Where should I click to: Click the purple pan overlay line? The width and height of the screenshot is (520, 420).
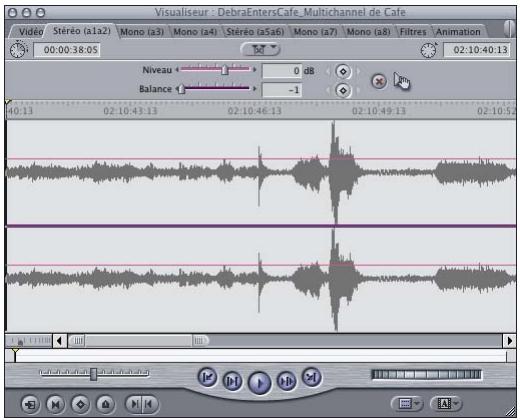point(261,226)
